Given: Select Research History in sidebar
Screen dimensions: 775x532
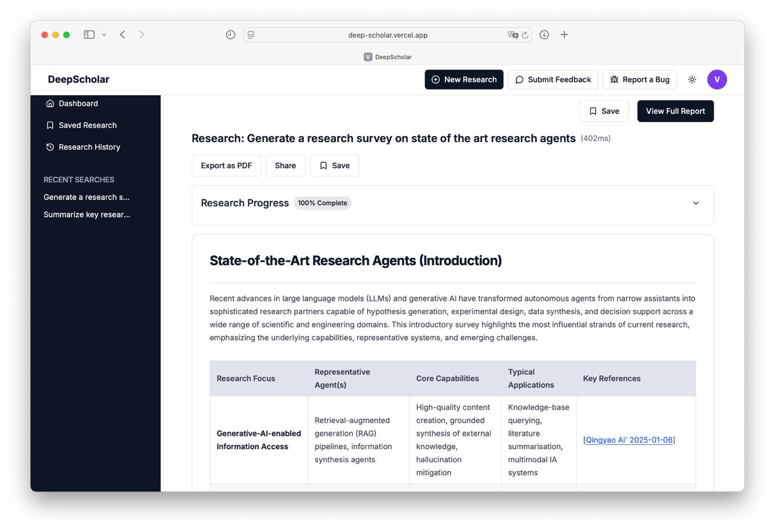Looking at the screenshot, I should click(89, 147).
